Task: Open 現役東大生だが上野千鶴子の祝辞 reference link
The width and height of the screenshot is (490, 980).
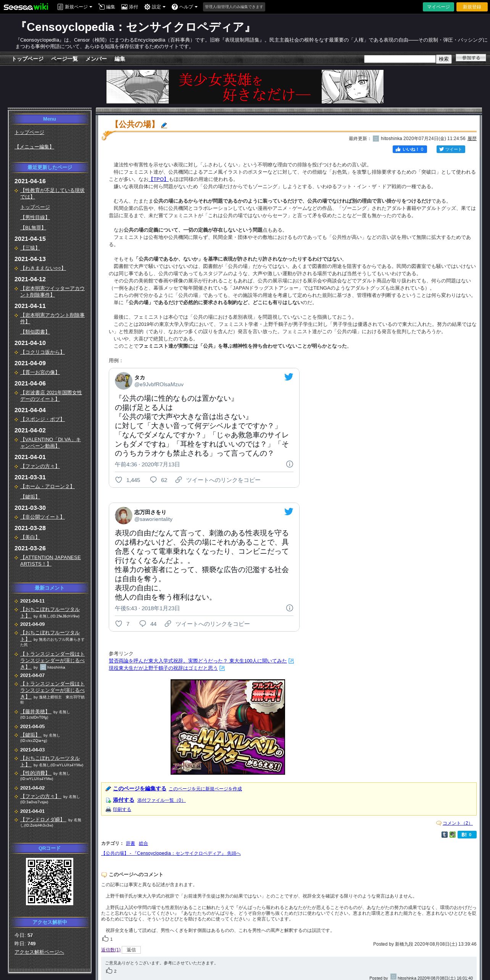Action: 163,668
